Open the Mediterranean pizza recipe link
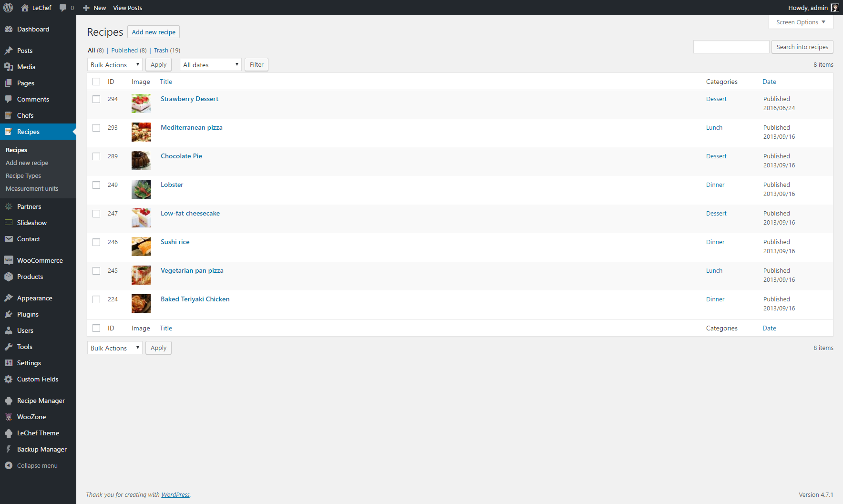 tap(191, 127)
